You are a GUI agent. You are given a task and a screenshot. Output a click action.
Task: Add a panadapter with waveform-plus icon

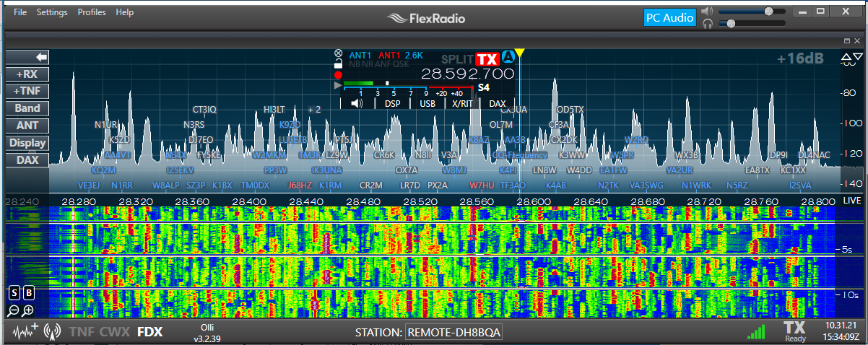(26, 331)
